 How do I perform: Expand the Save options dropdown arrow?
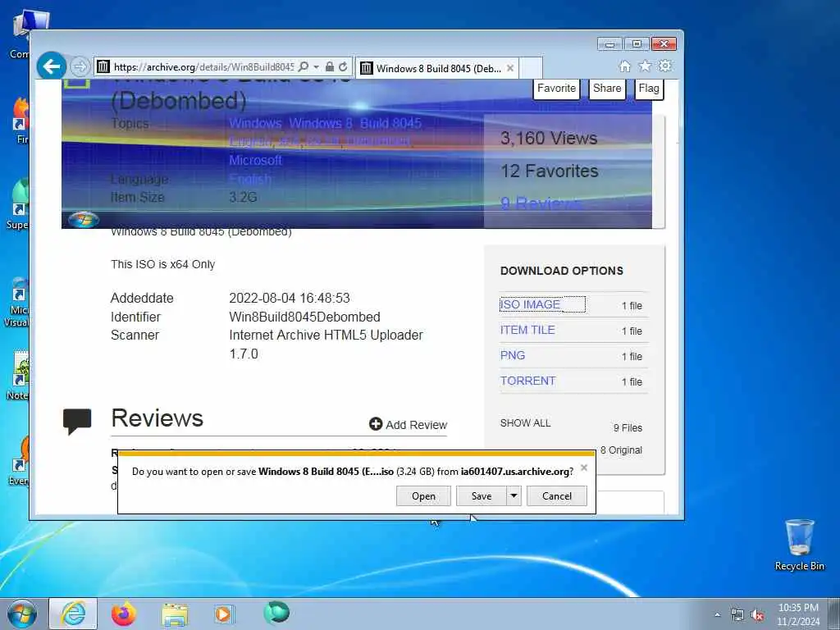pyautogui.click(x=514, y=496)
